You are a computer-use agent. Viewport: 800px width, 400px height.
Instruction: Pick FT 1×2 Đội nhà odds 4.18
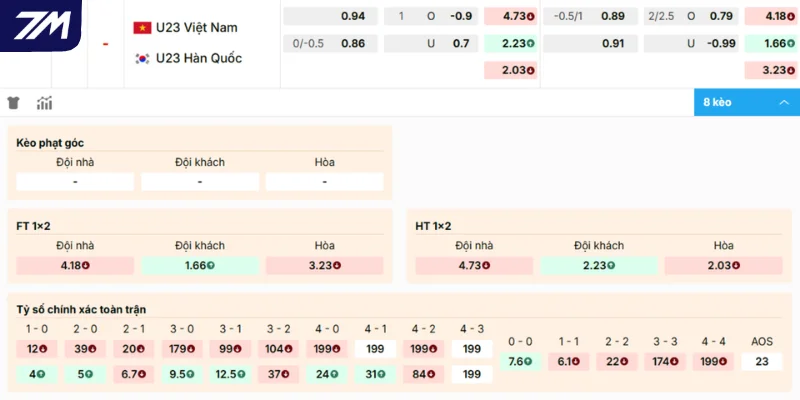(75, 266)
